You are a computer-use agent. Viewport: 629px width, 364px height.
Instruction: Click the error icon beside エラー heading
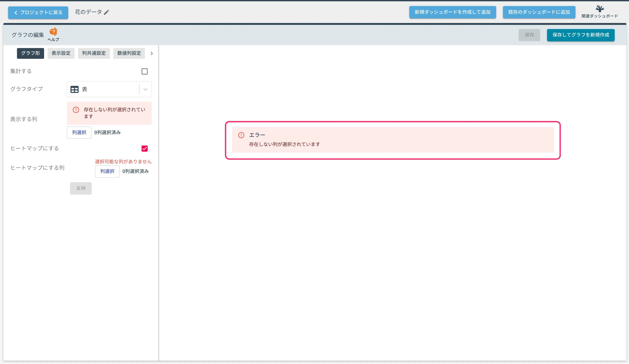click(x=241, y=135)
